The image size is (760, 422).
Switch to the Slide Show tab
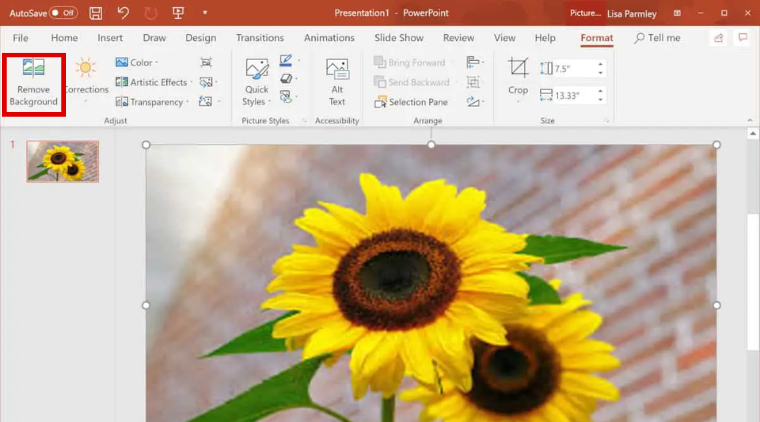coord(399,38)
